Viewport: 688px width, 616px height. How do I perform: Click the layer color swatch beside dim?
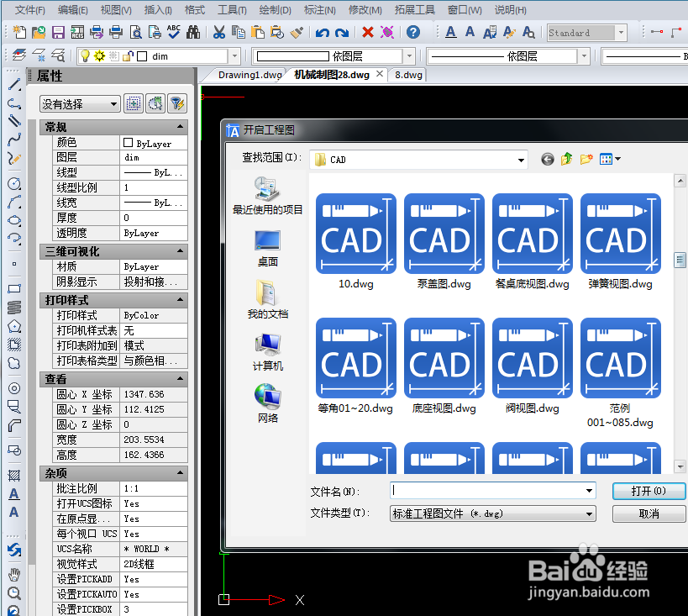(142, 56)
